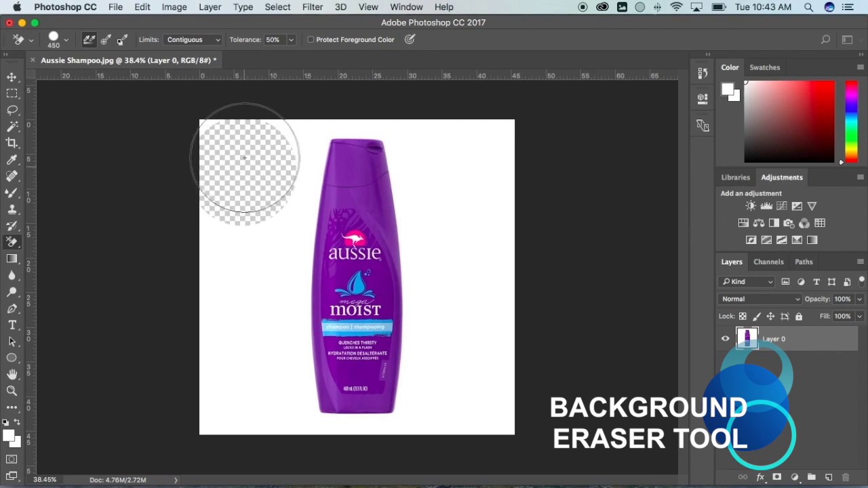The image size is (868, 488).
Task: Select the History Brush tool
Action: 12,226
